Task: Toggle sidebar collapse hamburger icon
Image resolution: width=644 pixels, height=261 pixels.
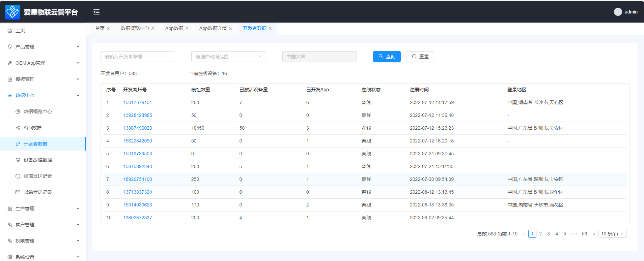Action: click(96, 12)
